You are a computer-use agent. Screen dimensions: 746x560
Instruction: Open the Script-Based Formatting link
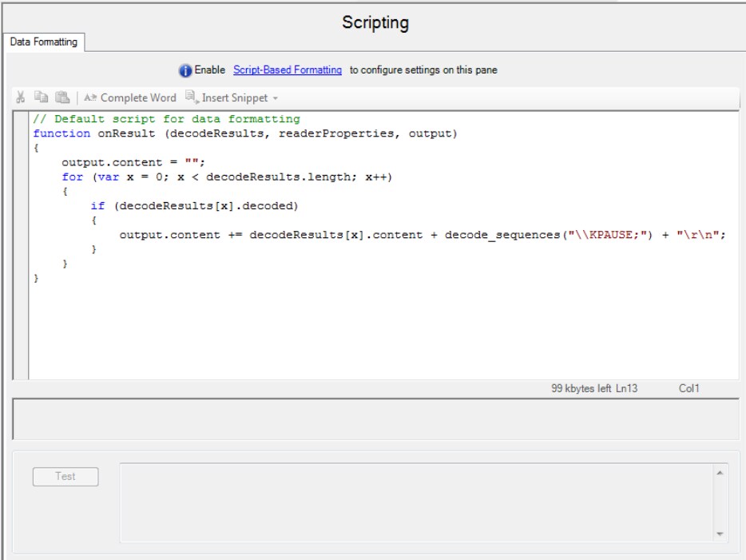(287, 70)
